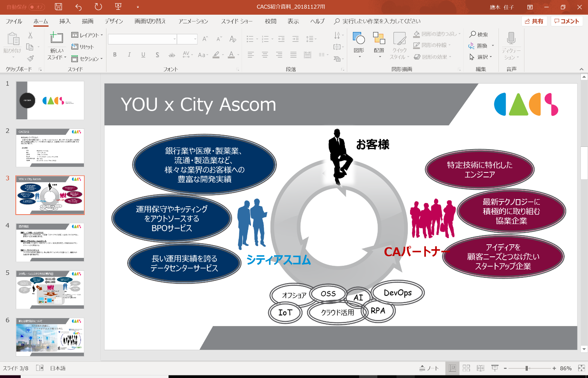588x378 pixels.
Task: Click the Save icon in title bar
Action: [58, 7]
